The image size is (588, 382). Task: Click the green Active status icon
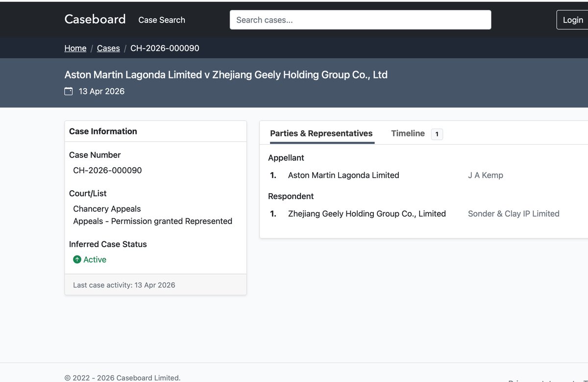pyautogui.click(x=77, y=259)
